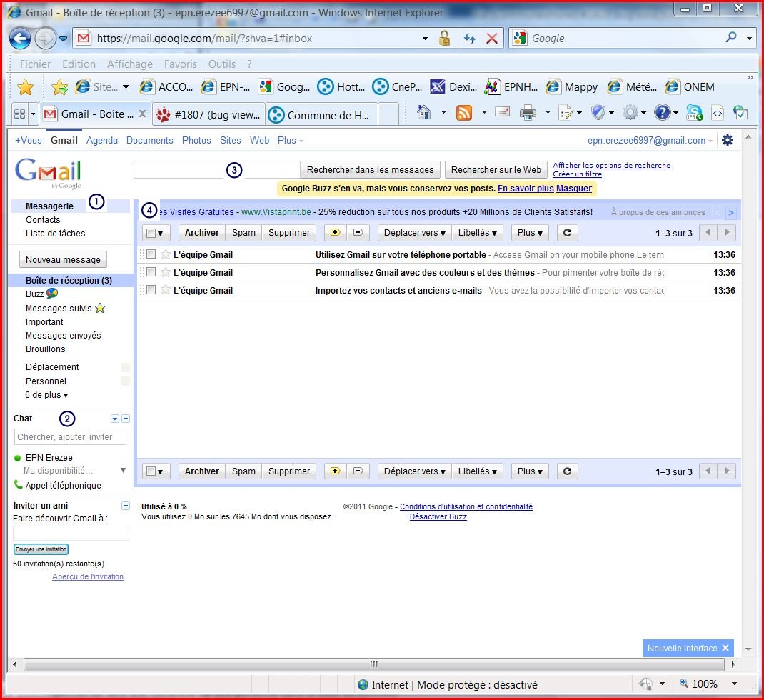
Task: Tick checkbox for 'Personnalisez Gmail' message
Action: (x=151, y=272)
